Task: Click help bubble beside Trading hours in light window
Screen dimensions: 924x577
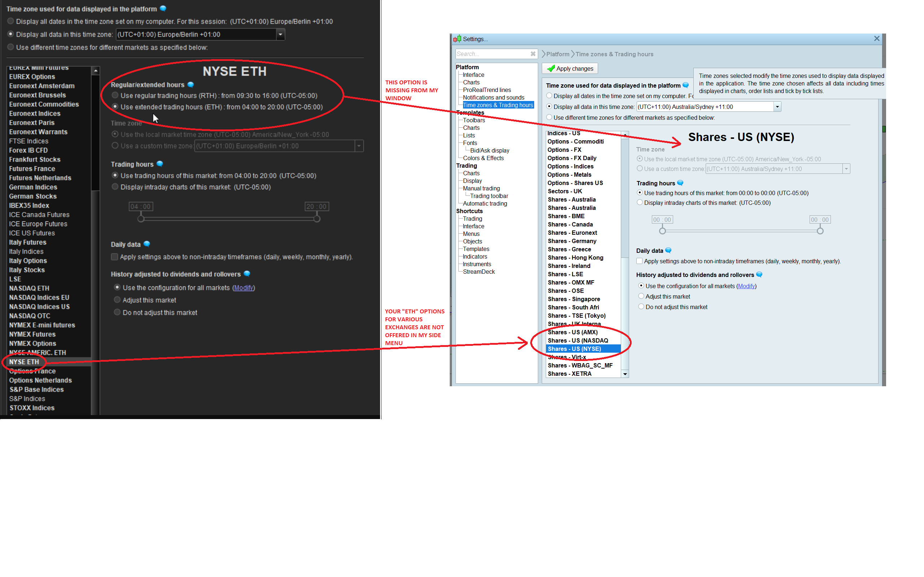Action: coord(680,183)
